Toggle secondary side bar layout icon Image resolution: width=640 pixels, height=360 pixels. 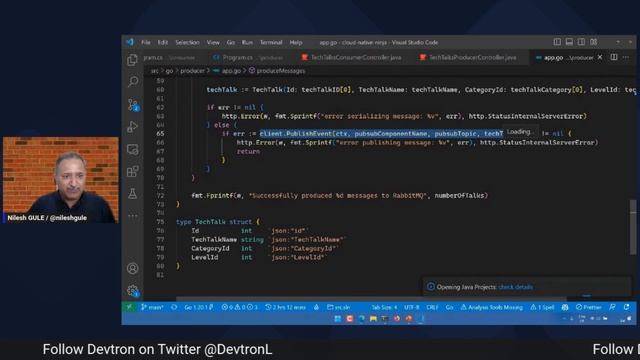(x=581, y=42)
